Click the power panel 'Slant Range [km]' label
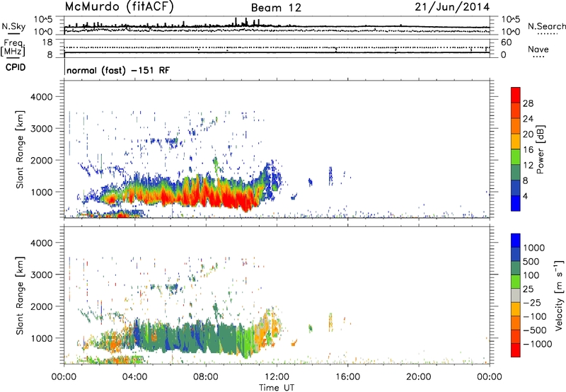Screen dimensions: 566x392 click(21, 149)
